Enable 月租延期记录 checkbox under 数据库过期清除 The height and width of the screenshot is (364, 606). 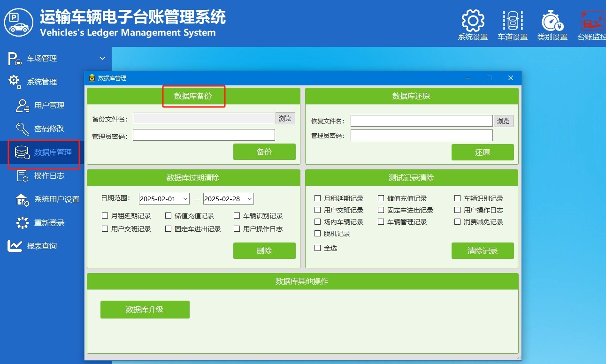105,216
